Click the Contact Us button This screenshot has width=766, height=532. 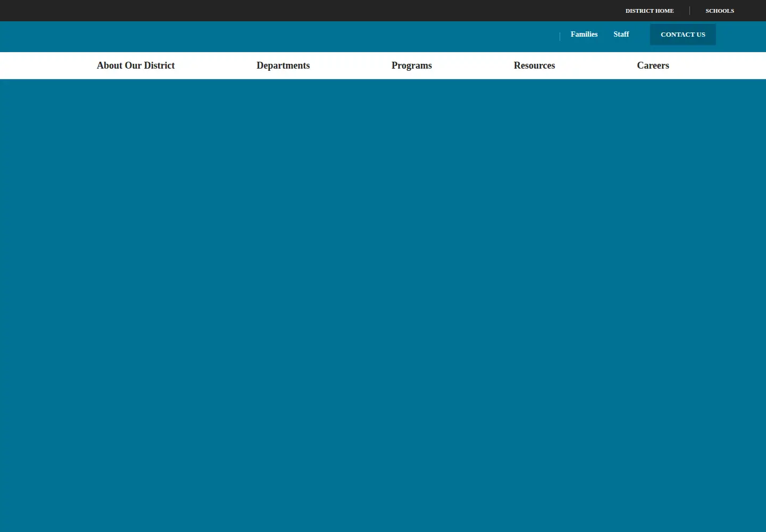(683, 35)
